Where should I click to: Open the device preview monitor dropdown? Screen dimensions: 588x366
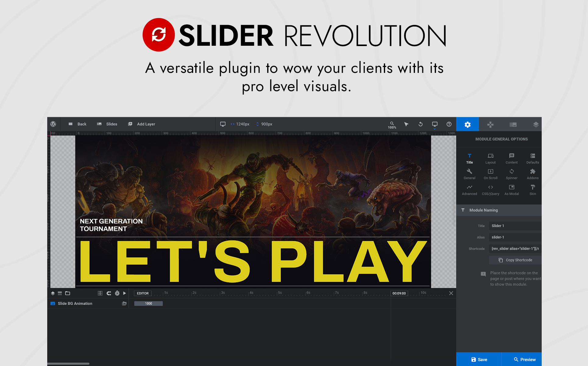tap(435, 124)
